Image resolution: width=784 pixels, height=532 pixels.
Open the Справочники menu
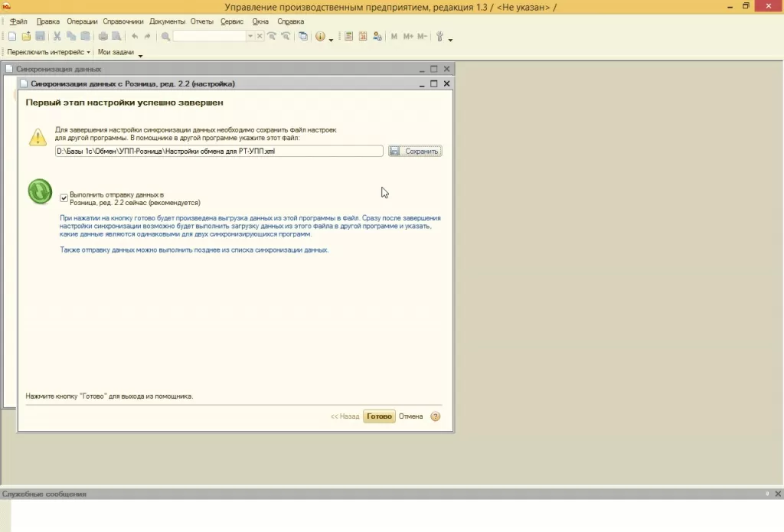click(x=123, y=21)
